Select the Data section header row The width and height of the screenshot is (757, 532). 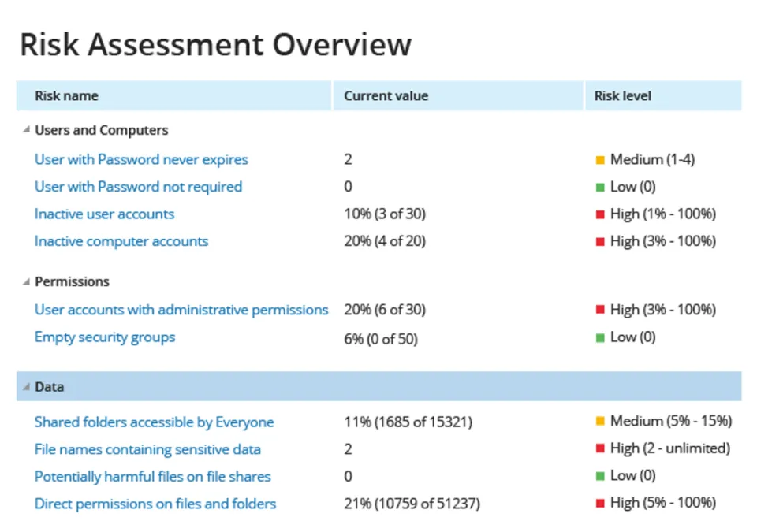(x=378, y=387)
